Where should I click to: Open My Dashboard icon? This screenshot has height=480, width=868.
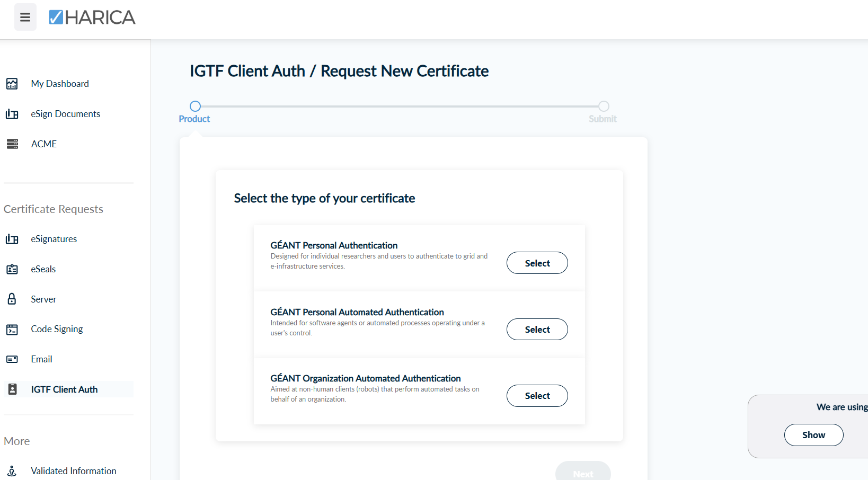tap(12, 84)
